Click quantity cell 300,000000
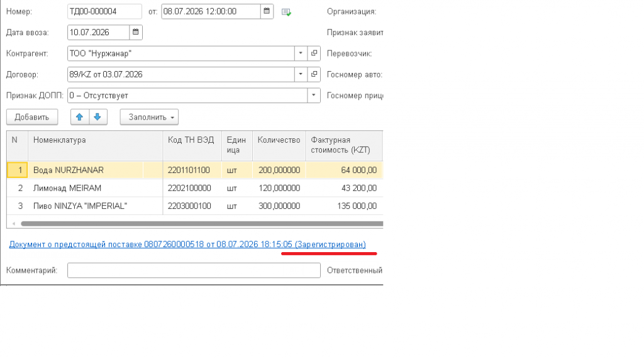644x359 pixels. tap(279, 206)
